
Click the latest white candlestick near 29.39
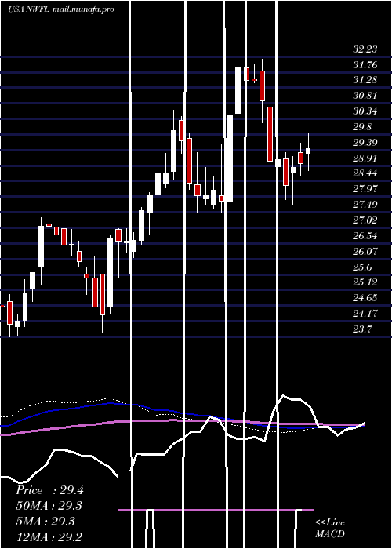(x=308, y=151)
